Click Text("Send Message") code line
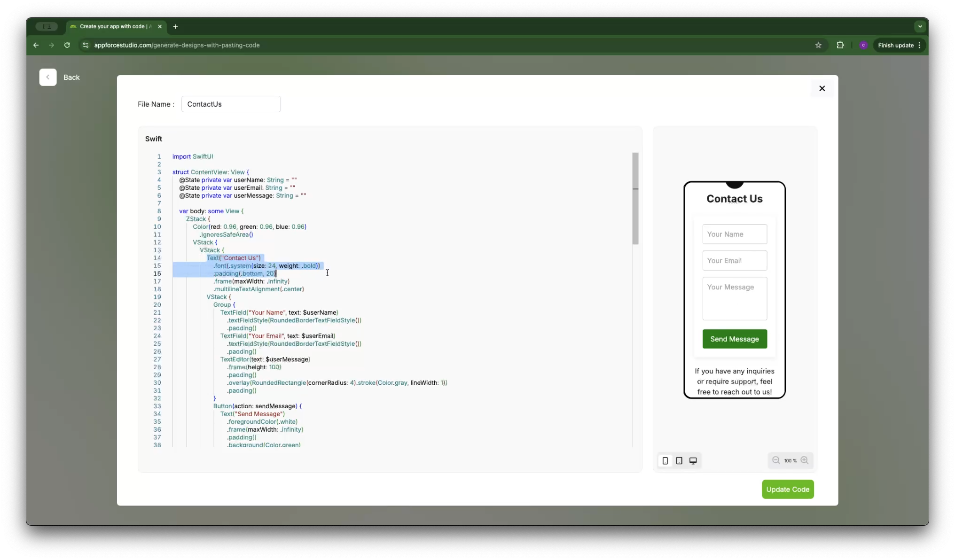The image size is (955, 560). tap(252, 414)
